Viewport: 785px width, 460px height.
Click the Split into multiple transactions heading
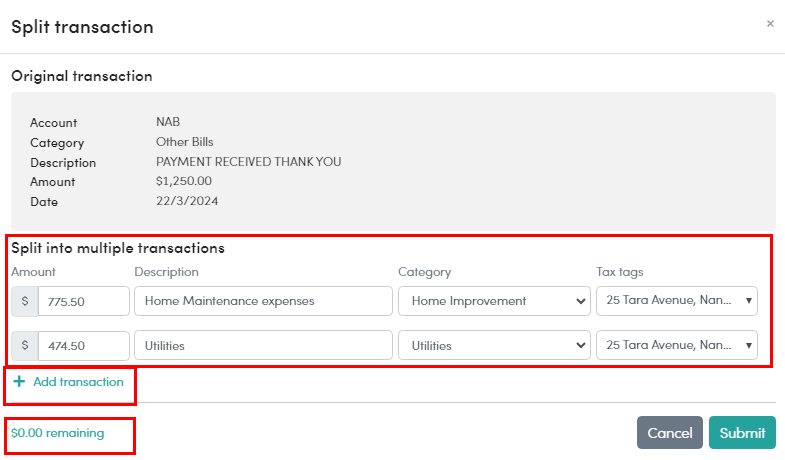[118, 248]
